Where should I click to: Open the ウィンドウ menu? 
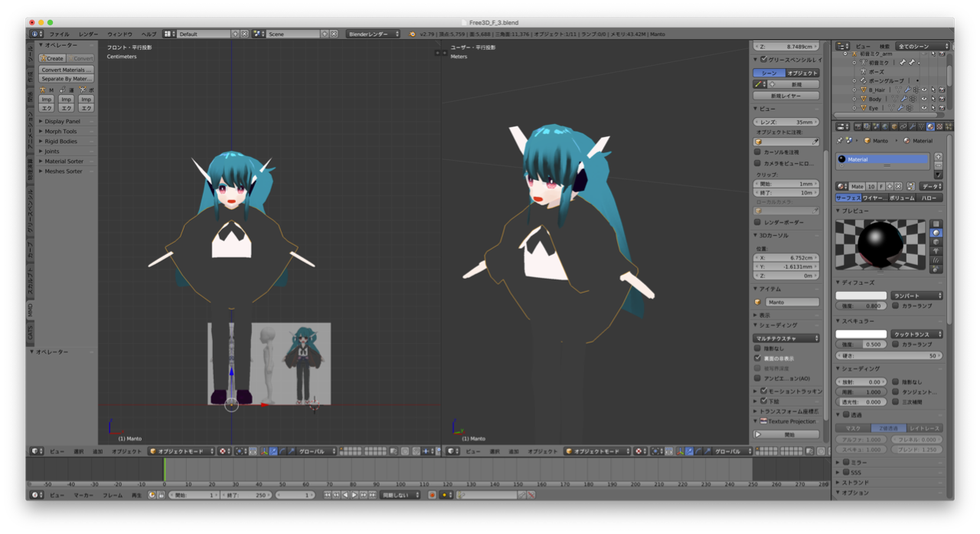point(119,34)
